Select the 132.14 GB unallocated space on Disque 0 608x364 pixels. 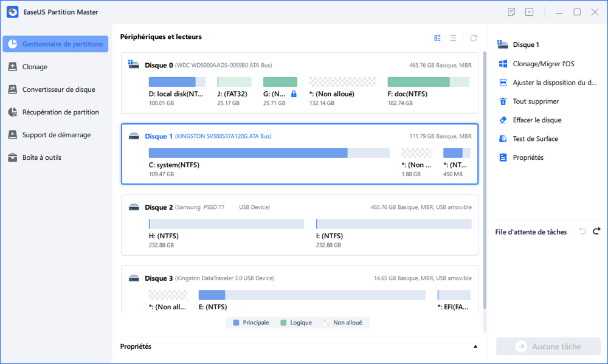342,82
